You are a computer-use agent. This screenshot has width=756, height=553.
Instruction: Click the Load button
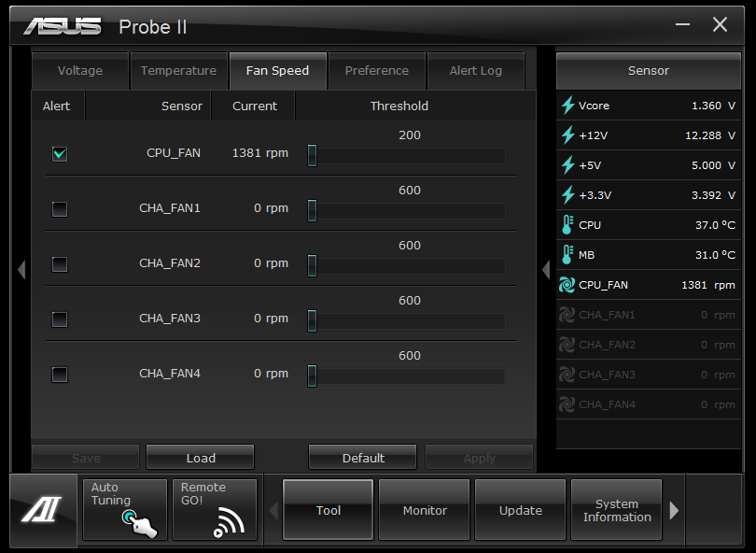pos(201,458)
